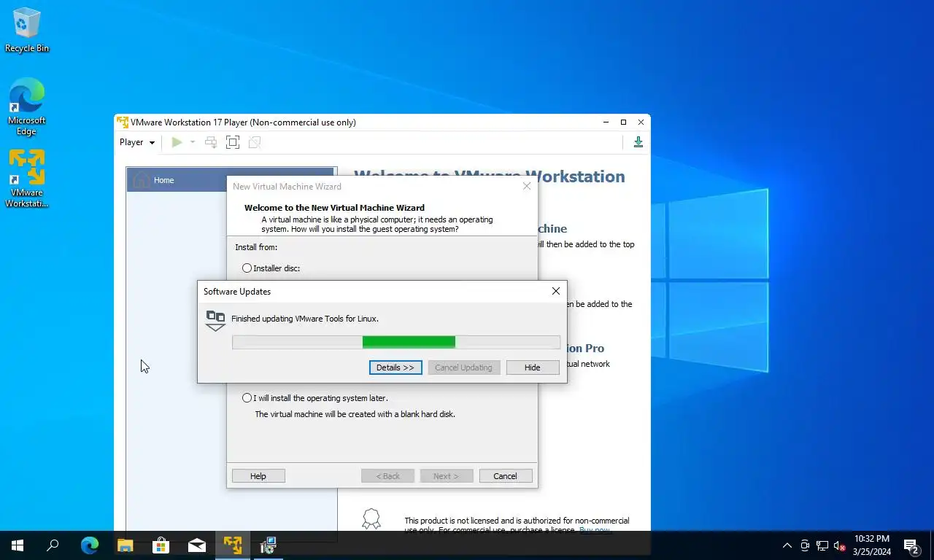
Task: Click the VMware Player taskbar icon
Action: [x=233, y=545]
